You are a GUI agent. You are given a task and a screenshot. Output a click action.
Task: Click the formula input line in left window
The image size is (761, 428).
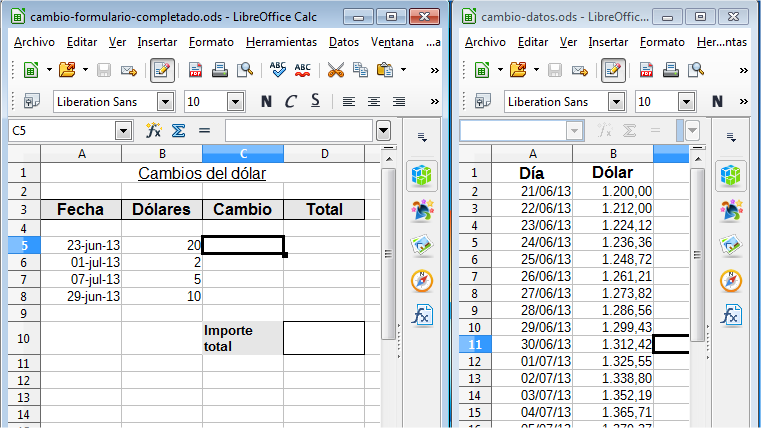[x=299, y=131]
